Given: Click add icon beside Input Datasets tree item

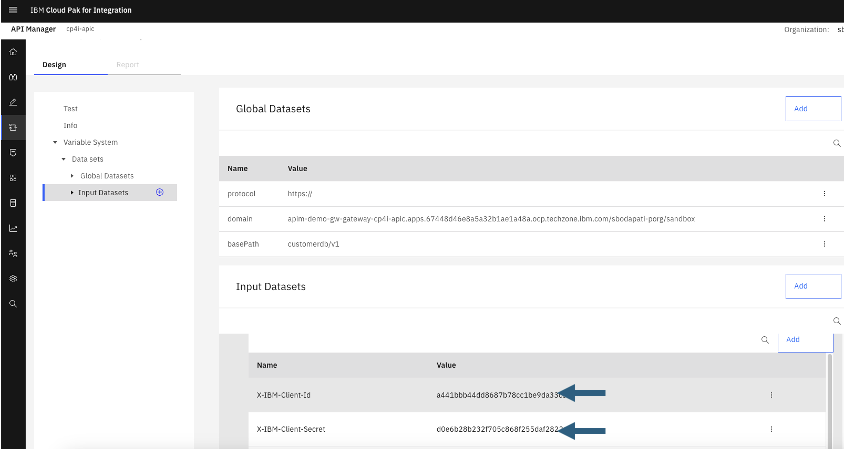Looking at the screenshot, I should click(x=160, y=192).
